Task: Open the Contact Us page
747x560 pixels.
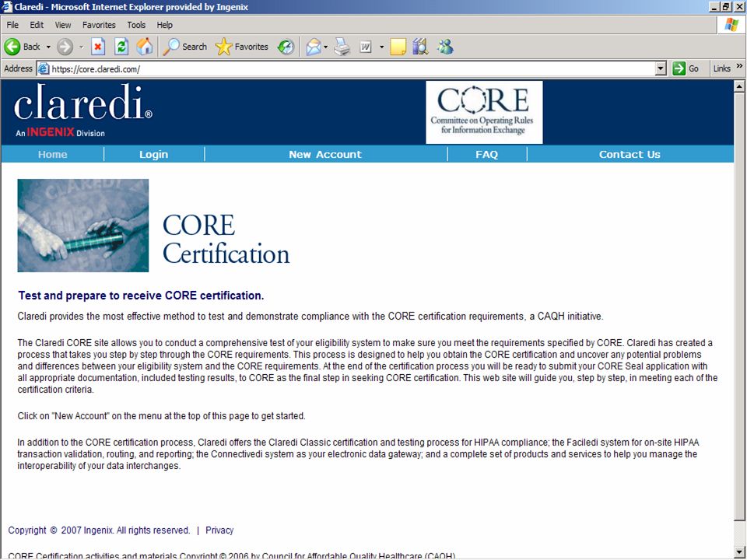Action: 630,154
